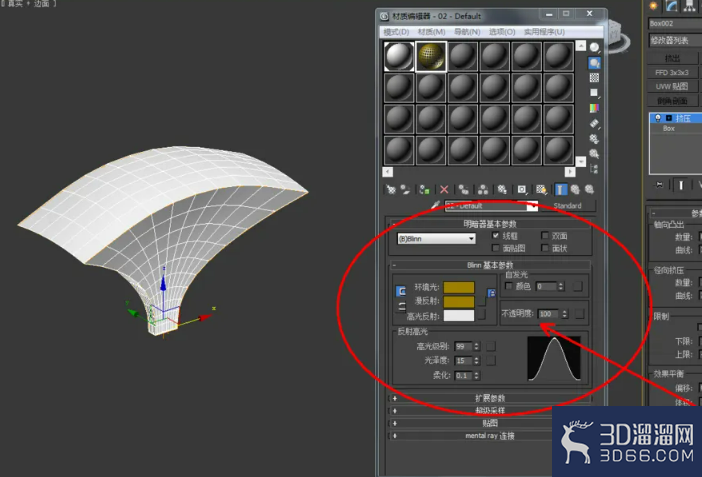Open the Create tab star icon
This screenshot has height=477, width=702.
tap(653, 6)
